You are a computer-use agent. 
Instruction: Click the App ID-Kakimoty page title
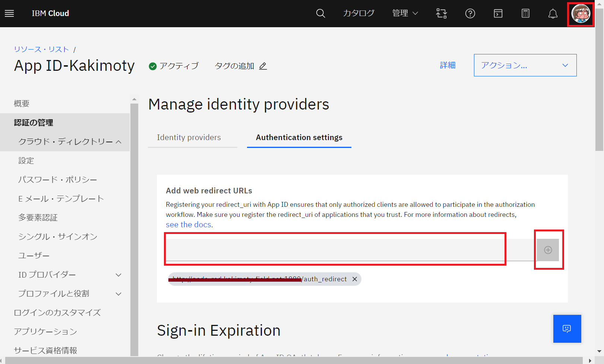[x=74, y=66]
